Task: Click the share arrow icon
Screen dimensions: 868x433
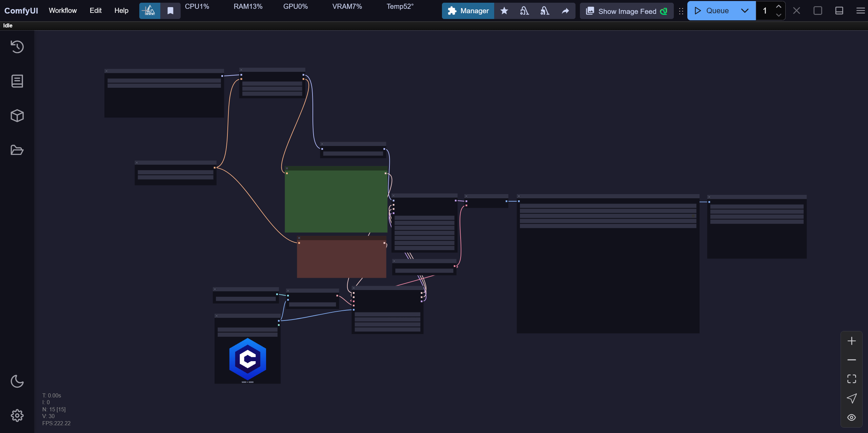Action: (x=565, y=11)
